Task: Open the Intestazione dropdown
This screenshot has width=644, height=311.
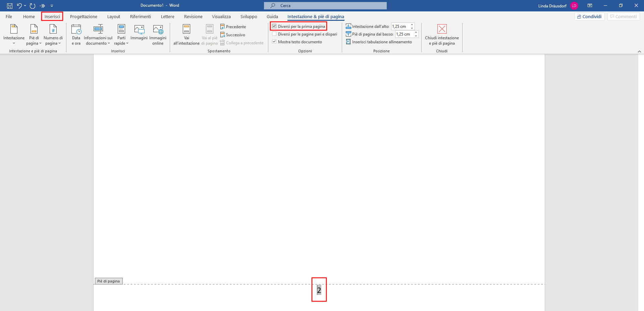Action: click(x=14, y=34)
